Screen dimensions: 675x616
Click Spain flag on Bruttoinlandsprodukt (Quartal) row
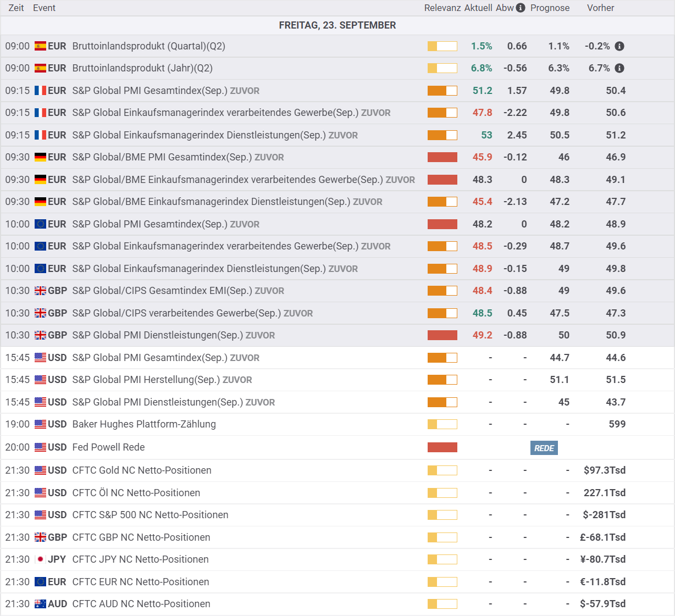tap(40, 46)
